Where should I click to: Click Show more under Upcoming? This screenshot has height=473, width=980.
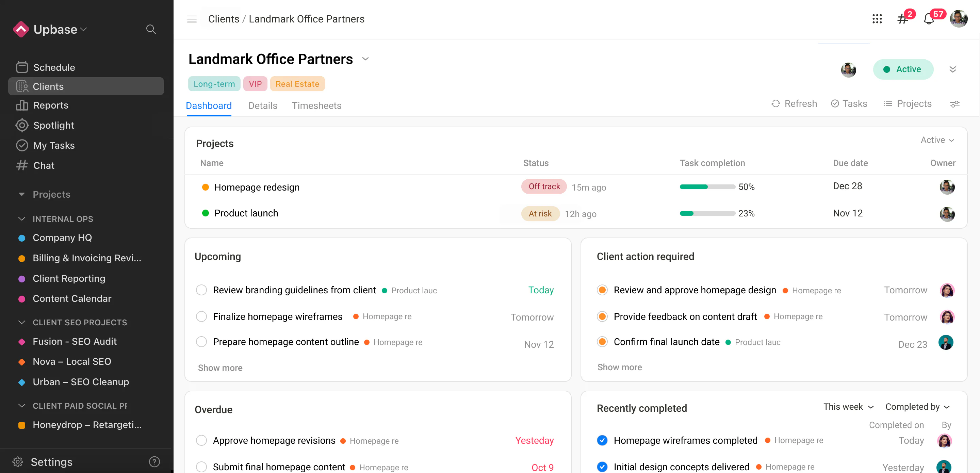pos(220,368)
